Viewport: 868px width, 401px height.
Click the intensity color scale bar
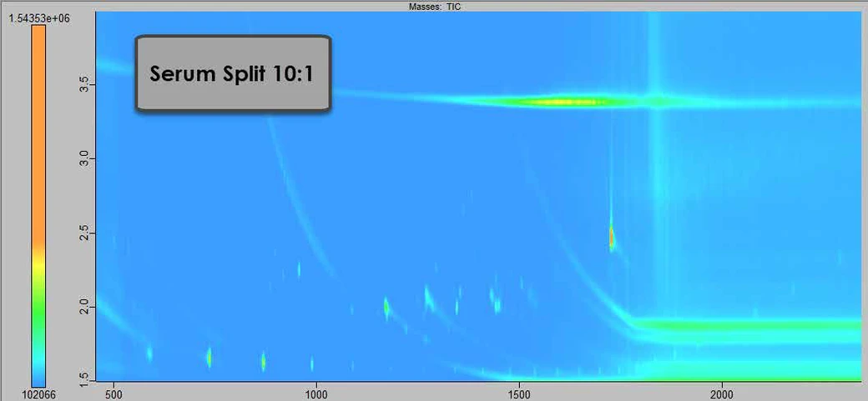click(38, 206)
